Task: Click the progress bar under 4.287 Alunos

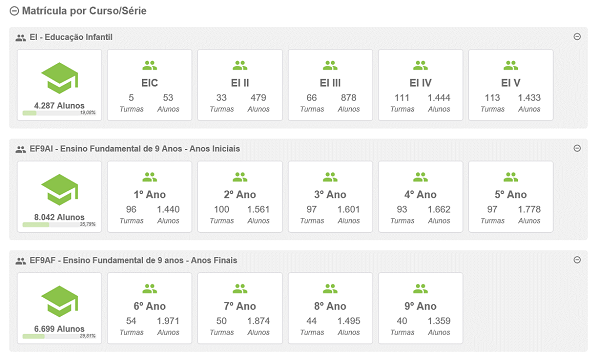Action: [x=51, y=113]
